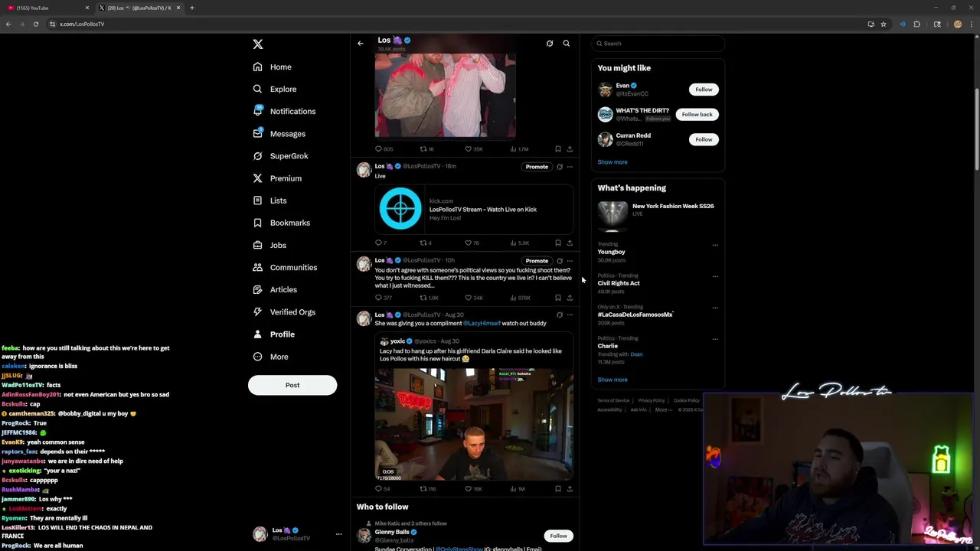This screenshot has height=551, width=980.
Task: Click the Profile person icon
Action: tap(258, 334)
